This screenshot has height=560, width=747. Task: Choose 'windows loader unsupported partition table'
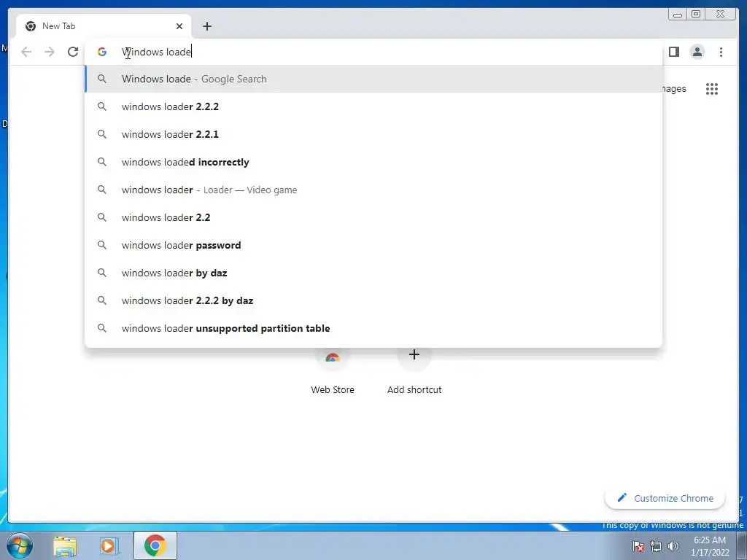(373, 328)
